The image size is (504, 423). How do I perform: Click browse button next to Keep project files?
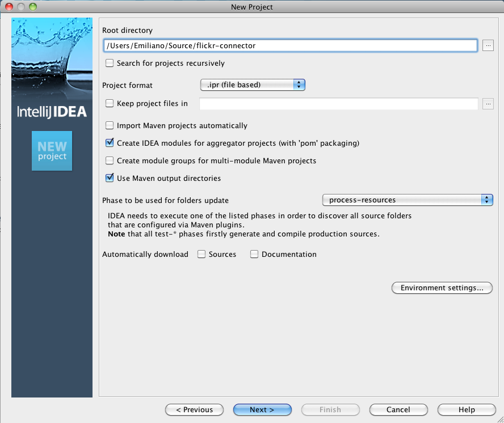488,104
